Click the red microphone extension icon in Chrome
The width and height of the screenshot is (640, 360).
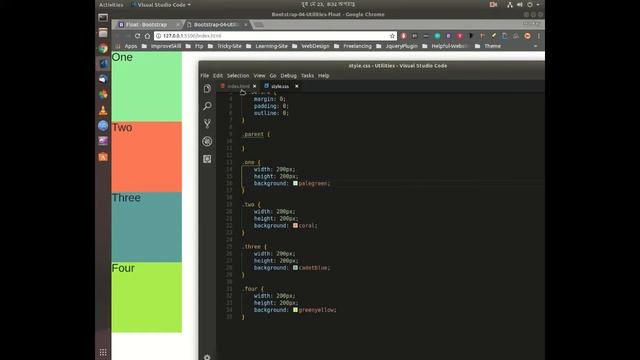(404, 36)
